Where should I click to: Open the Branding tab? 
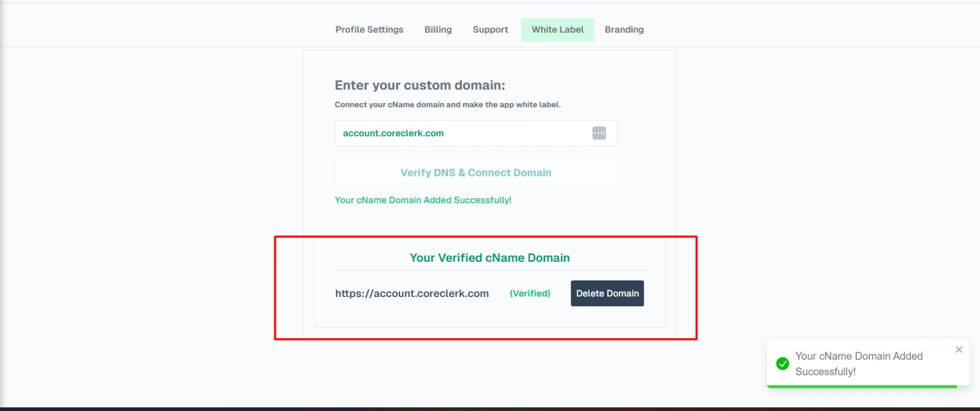[624, 30]
